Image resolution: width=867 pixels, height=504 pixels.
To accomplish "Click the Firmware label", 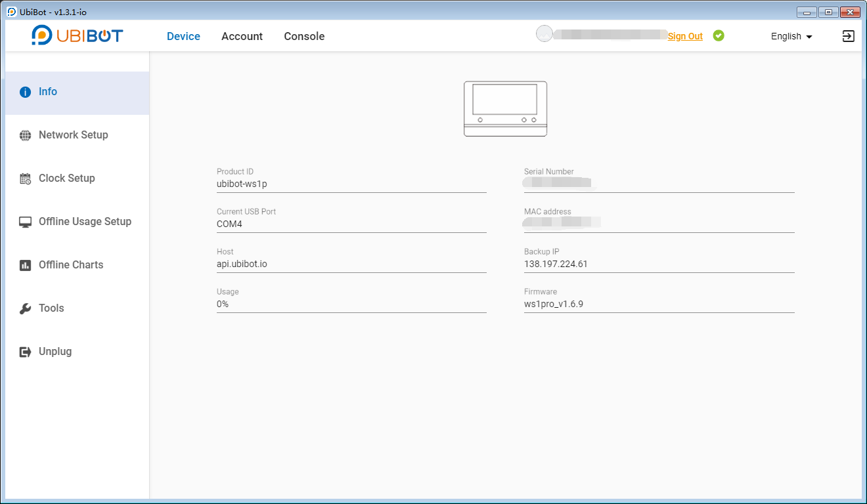I will [x=541, y=292].
